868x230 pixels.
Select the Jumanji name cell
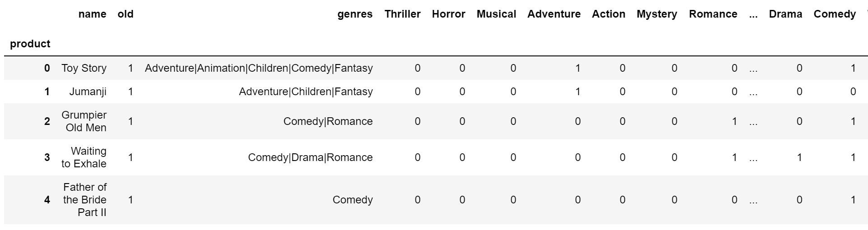coord(88,92)
